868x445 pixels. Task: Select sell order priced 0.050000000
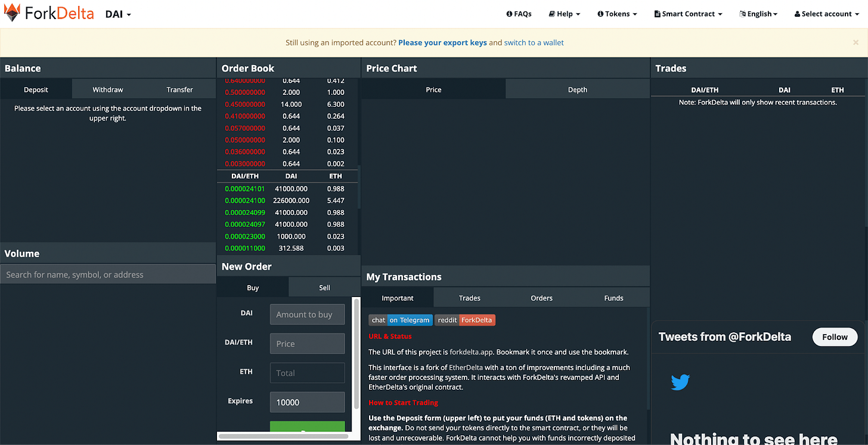click(x=287, y=140)
